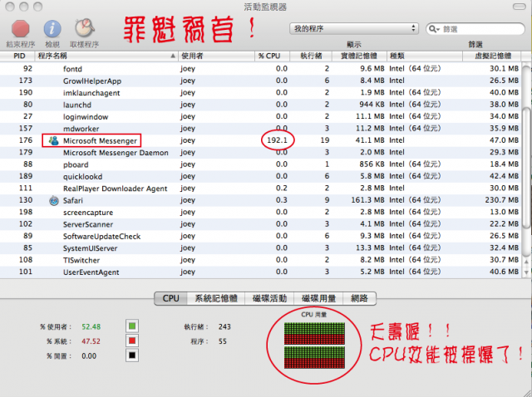This screenshot has height=397, width=532.
Task: Click the upper CPU usage graph
Action: tap(314, 333)
